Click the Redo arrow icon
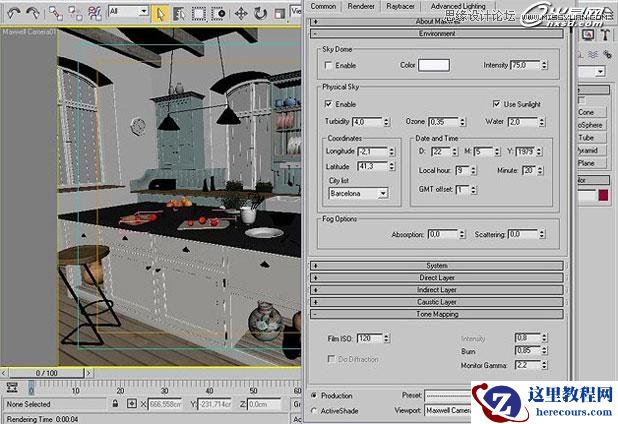This screenshot has width=618, height=424. pos(33,13)
